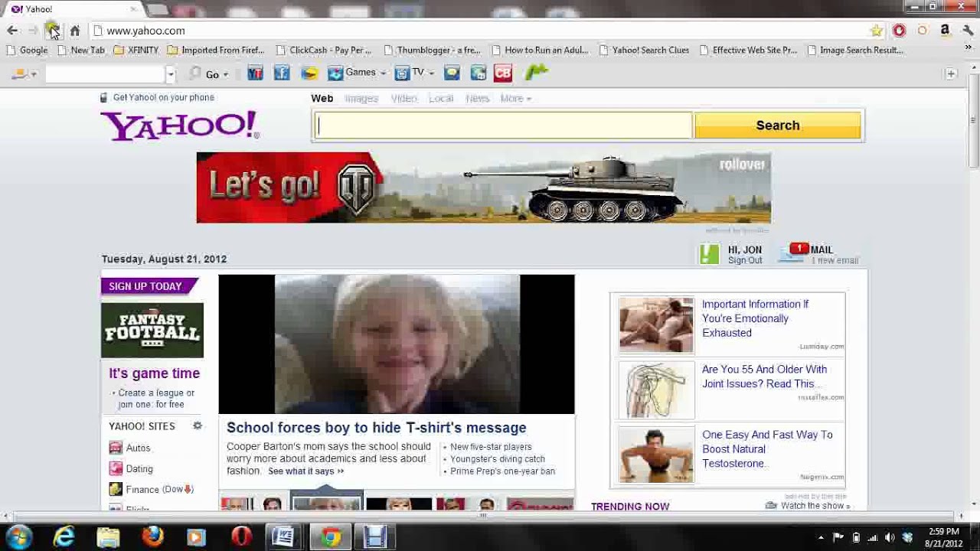Click the World of Tanks banner ad
Screen dimensions: 980x551
point(483,188)
